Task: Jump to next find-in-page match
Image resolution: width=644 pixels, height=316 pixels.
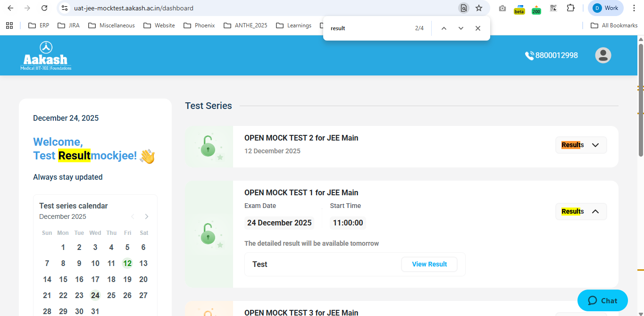Action: (x=461, y=28)
